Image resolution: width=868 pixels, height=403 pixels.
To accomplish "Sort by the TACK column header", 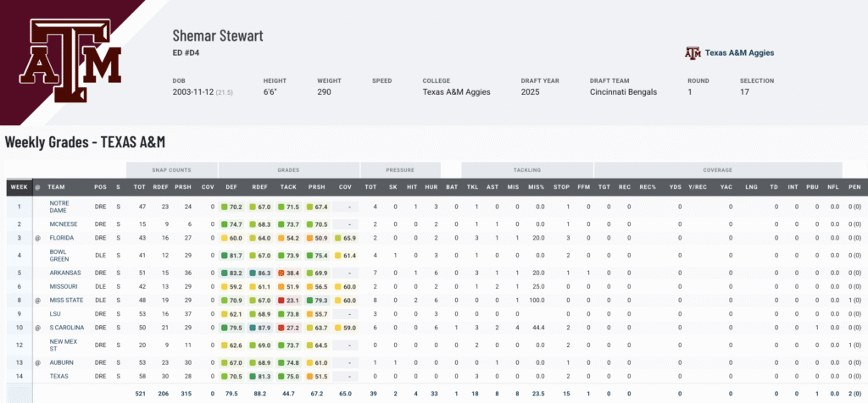I will [x=288, y=187].
